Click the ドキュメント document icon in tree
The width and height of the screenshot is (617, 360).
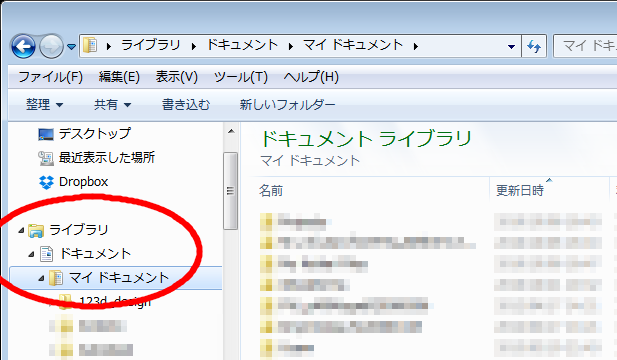pos(46,254)
